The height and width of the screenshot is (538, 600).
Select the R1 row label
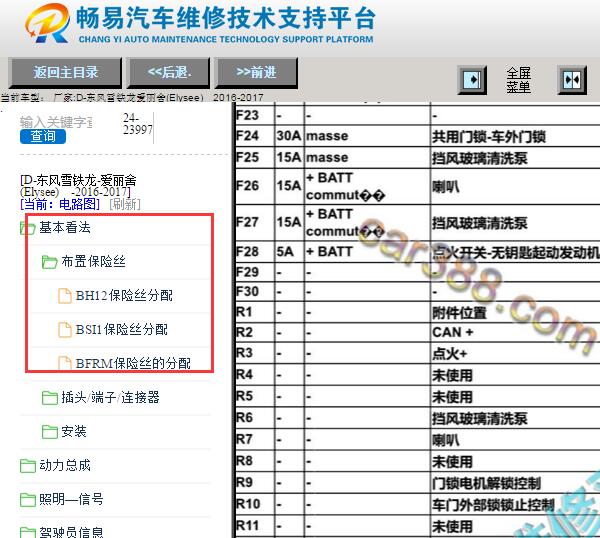(x=244, y=312)
